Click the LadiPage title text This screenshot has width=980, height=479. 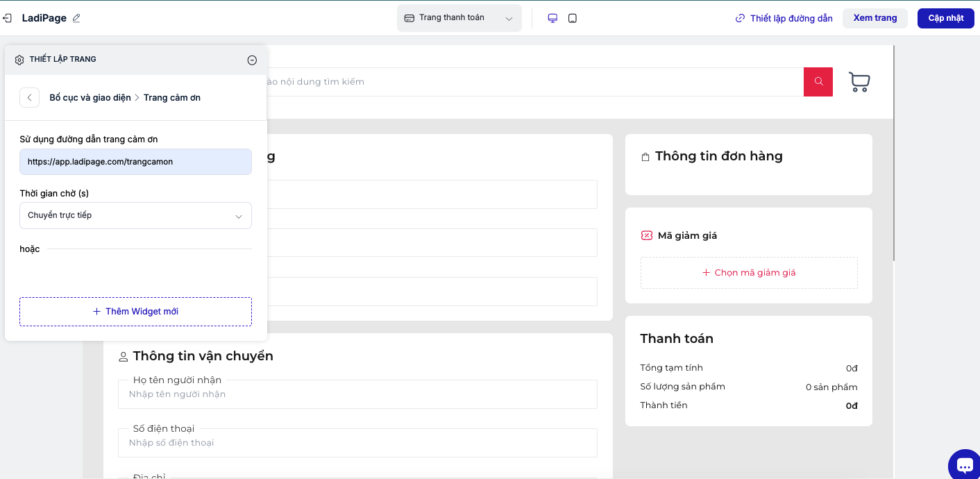(x=44, y=18)
